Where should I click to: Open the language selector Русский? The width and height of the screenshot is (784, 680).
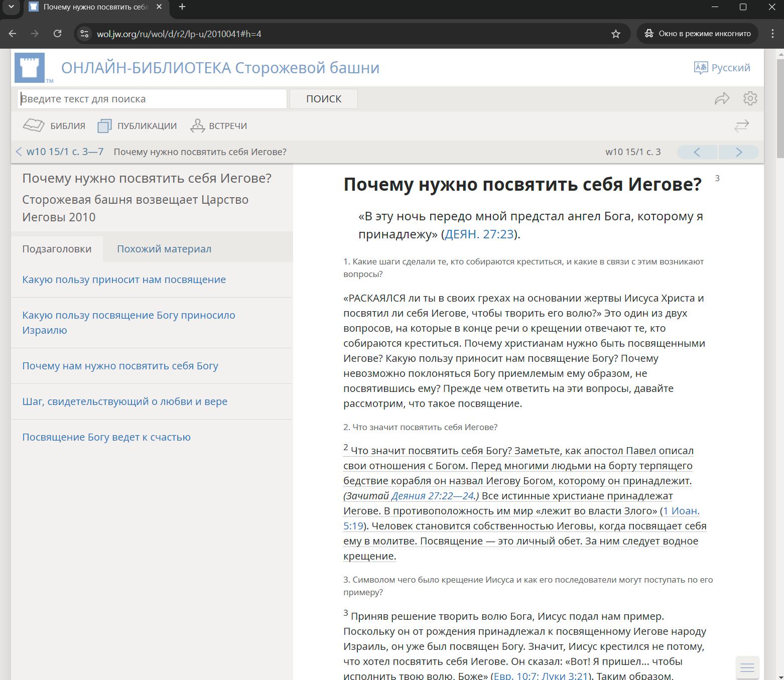coord(722,68)
